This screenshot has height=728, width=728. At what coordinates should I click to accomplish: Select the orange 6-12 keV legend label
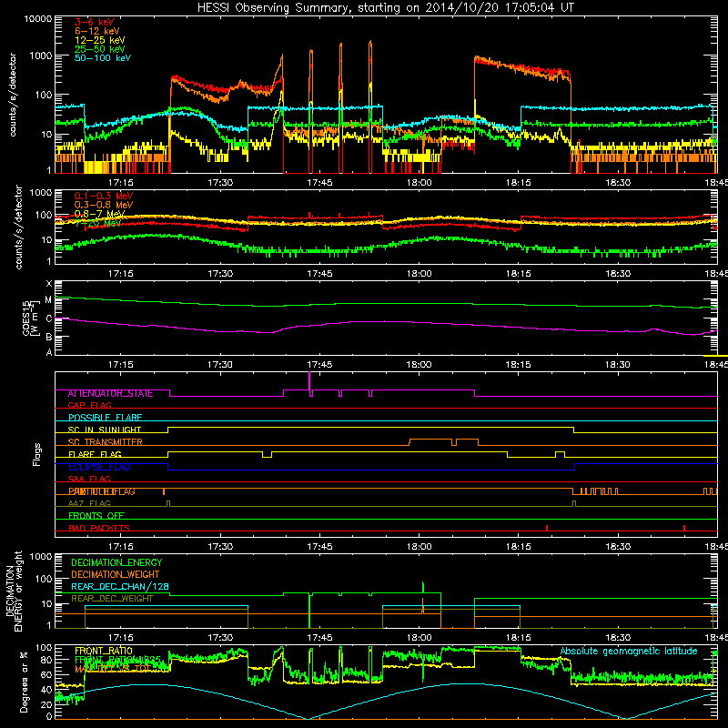97,31
